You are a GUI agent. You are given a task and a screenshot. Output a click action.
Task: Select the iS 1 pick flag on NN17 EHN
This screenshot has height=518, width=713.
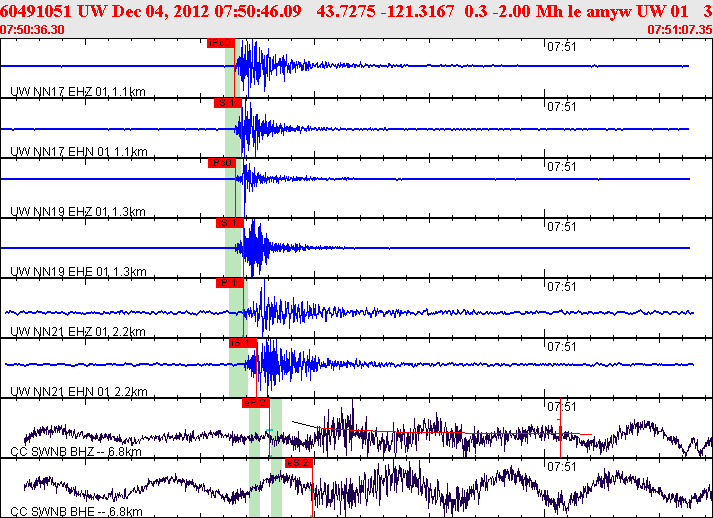click(228, 103)
